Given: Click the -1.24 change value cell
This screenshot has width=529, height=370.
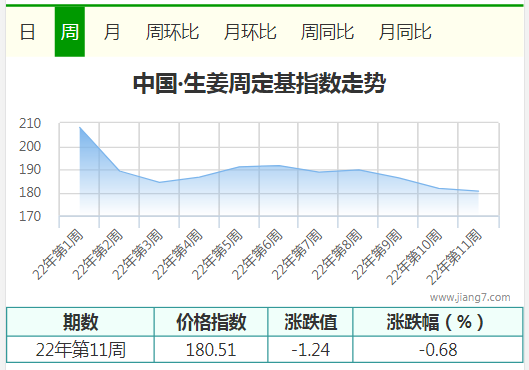Looking at the screenshot, I should tap(310, 349).
